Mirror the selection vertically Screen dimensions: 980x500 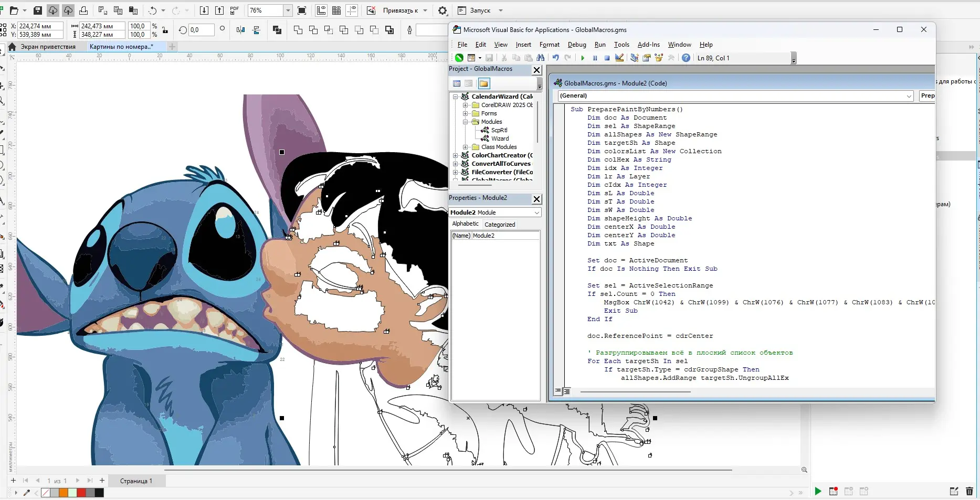pyautogui.click(x=257, y=30)
